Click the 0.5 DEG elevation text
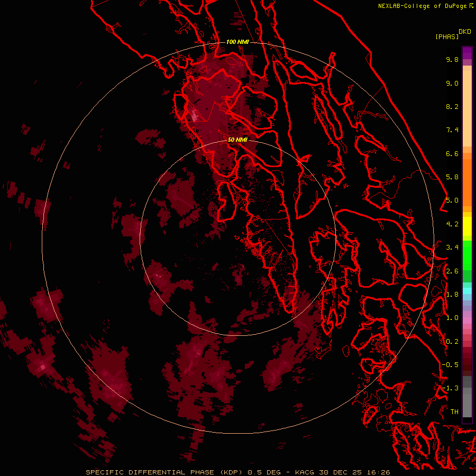476x476 pixels. point(264,472)
